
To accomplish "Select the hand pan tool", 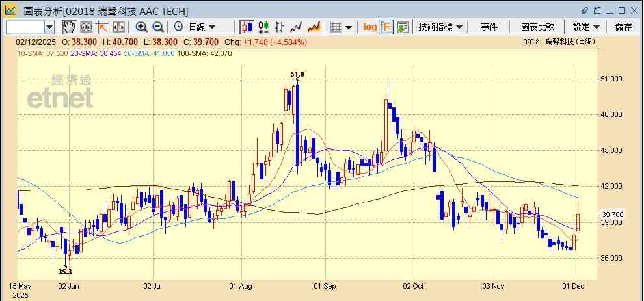I will 68,27.
